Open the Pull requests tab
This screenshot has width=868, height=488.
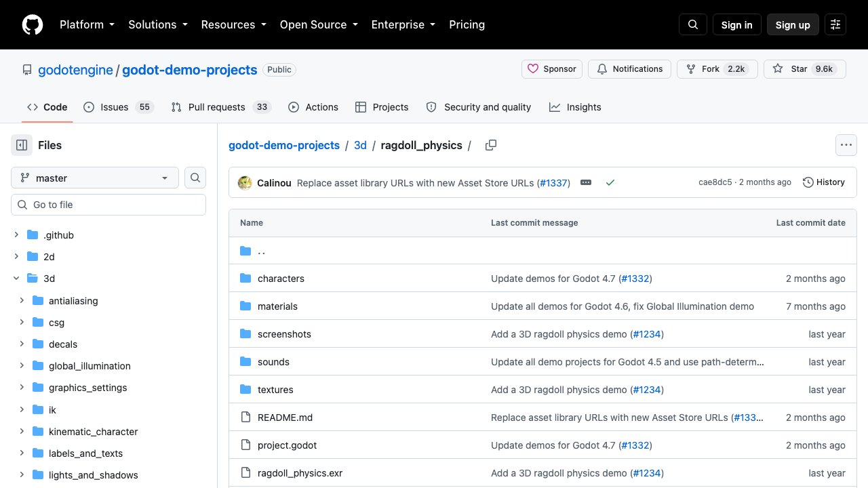221,107
